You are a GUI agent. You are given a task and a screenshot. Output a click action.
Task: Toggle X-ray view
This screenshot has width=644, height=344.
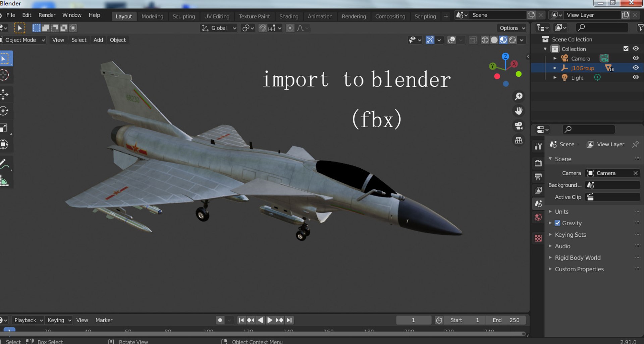(473, 40)
